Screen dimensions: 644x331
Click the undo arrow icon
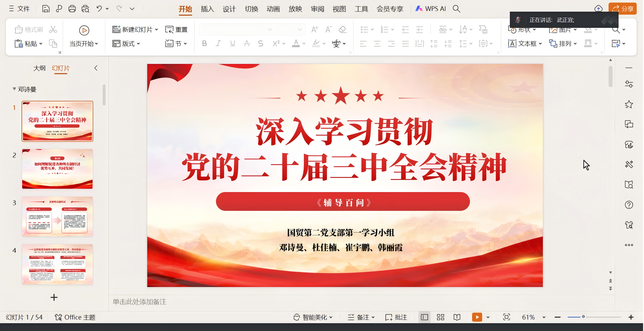[x=99, y=9]
